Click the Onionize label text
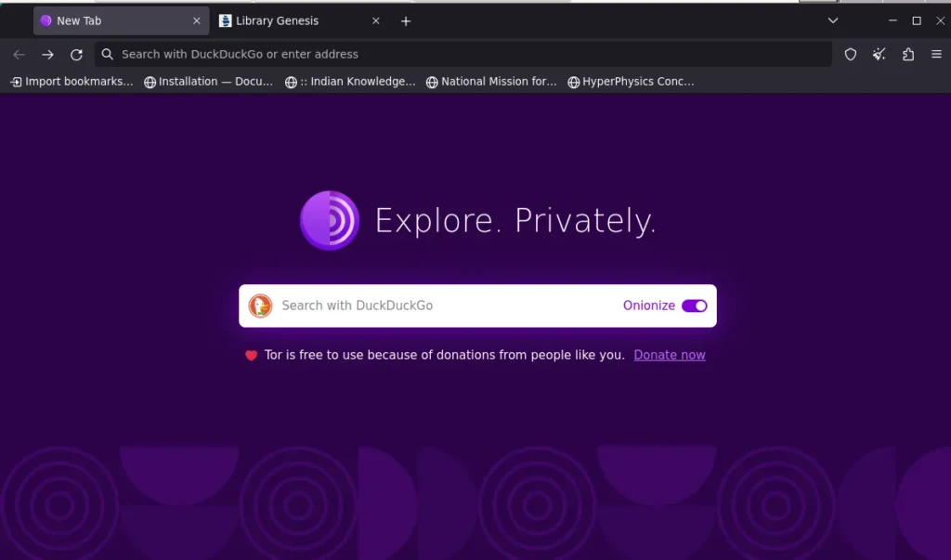This screenshot has width=951, height=560. tap(649, 306)
